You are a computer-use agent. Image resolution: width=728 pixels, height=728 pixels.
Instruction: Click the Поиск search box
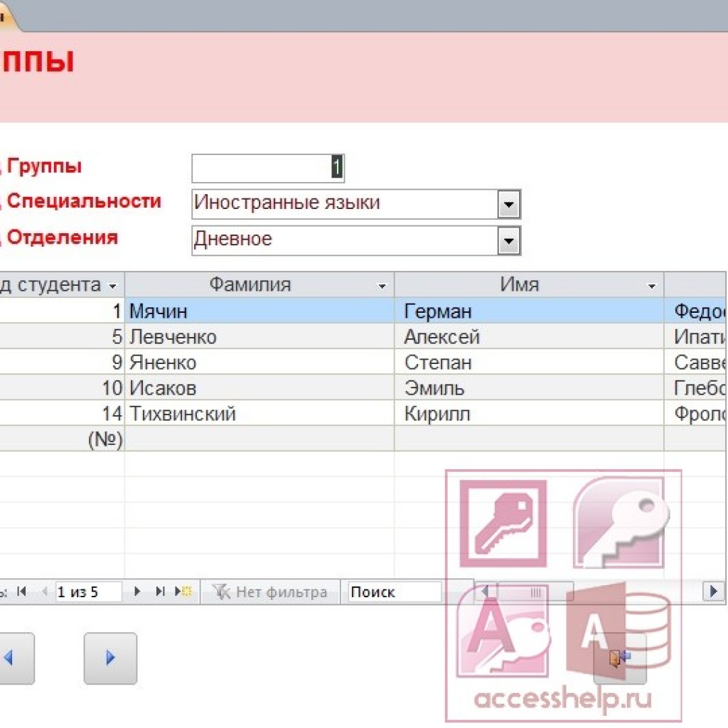(x=394, y=592)
